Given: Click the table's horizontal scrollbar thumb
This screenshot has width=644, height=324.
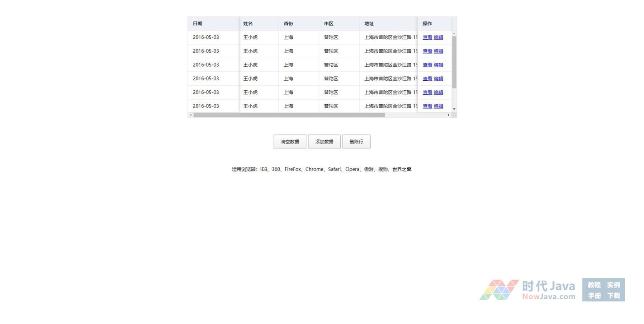Looking at the screenshot, I should coord(289,115).
